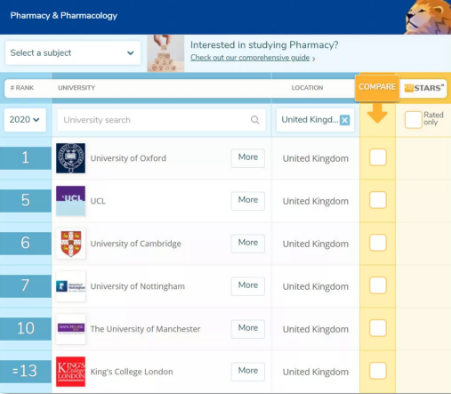Click the Pharmacy & Pharmacology heading
This screenshot has height=394, width=451.
[x=64, y=16]
